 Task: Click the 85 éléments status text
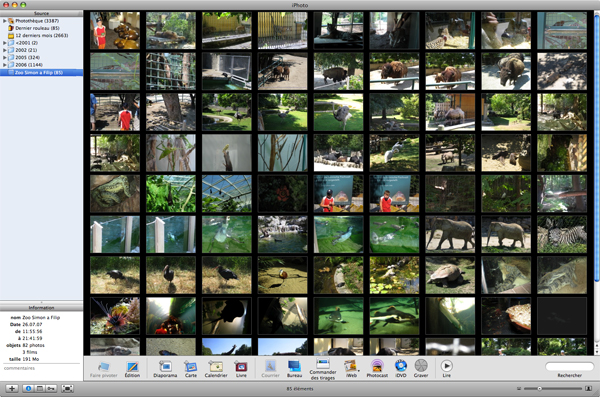[300, 389]
